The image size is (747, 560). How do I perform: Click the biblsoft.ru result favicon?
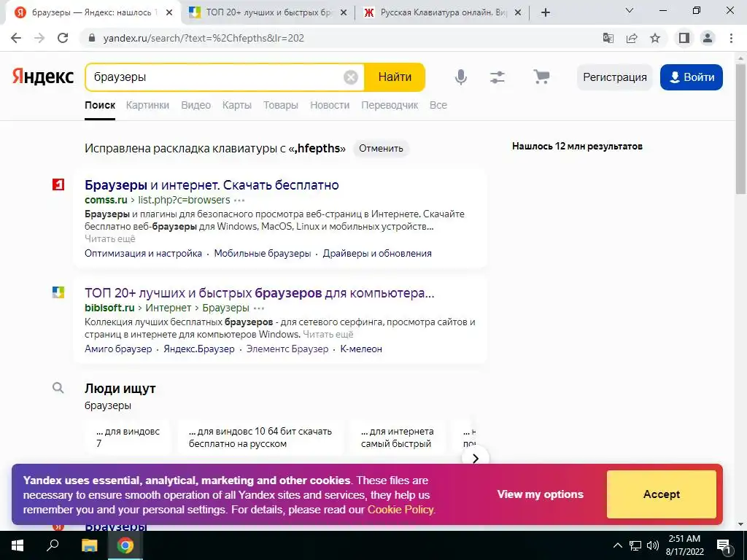58,292
